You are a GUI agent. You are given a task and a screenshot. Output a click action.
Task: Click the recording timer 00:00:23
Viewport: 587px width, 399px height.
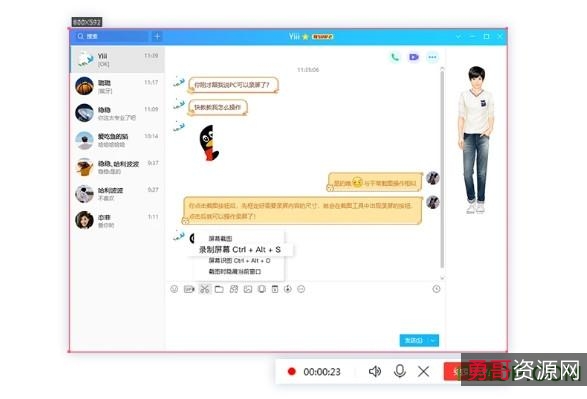pyautogui.click(x=322, y=372)
